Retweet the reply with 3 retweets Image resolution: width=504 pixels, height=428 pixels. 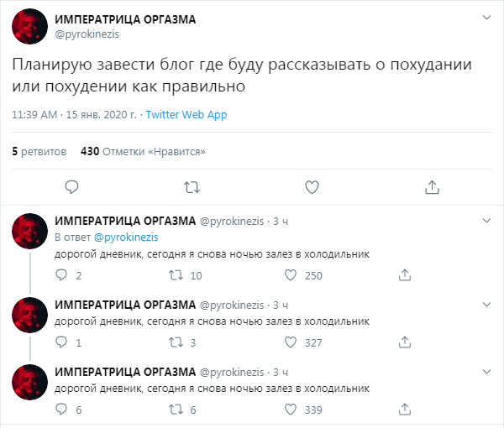pyautogui.click(x=176, y=342)
